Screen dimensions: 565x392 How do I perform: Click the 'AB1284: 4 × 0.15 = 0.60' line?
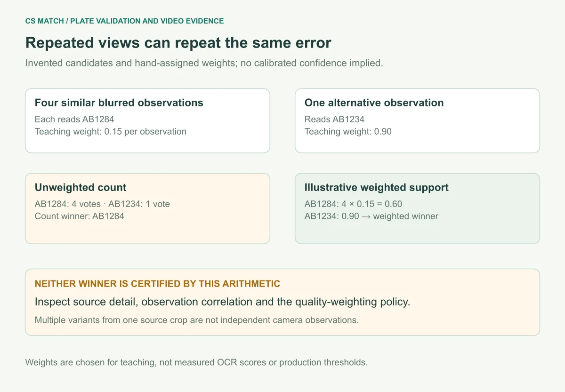click(353, 204)
